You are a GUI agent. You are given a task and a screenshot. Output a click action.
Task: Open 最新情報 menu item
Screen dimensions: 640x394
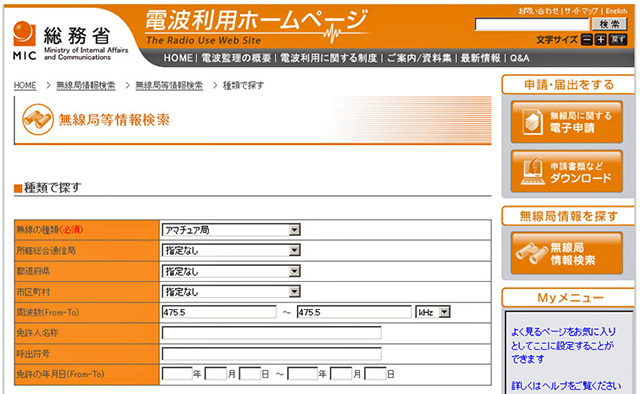point(480,58)
